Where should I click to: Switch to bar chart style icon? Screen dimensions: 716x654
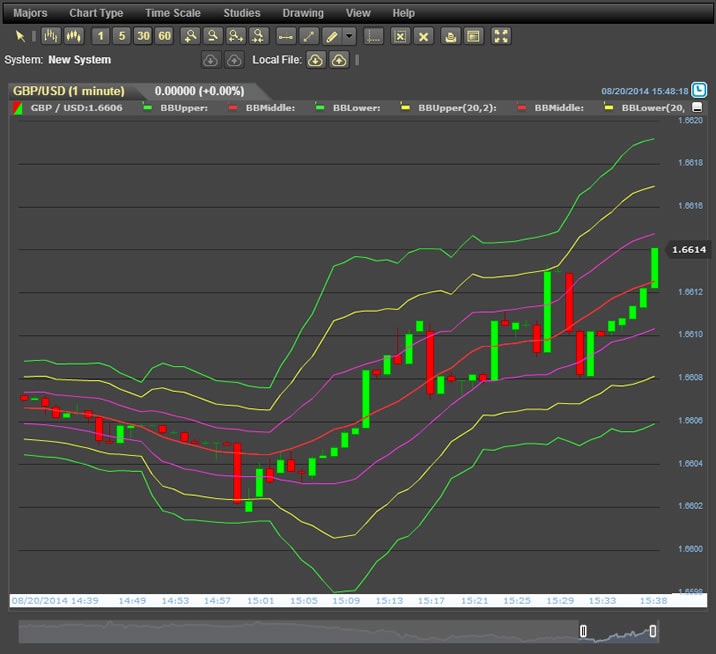click(51, 36)
